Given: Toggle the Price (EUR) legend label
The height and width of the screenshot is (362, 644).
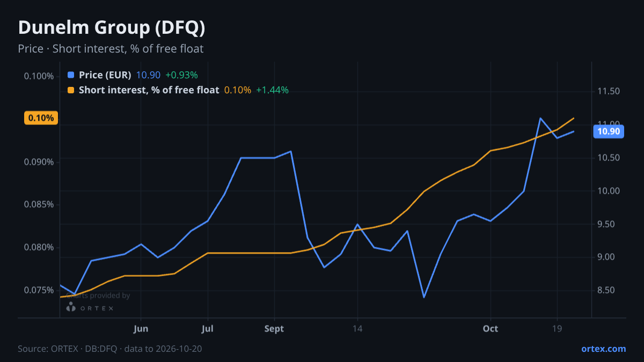Looking at the screenshot, I should (x=105, y=75).
